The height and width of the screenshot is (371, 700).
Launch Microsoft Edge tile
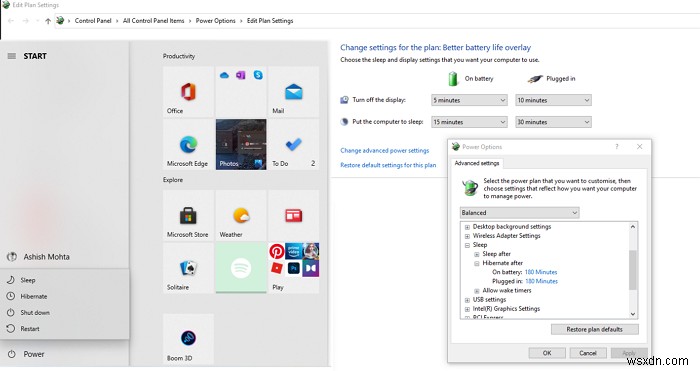pos(188,144)
